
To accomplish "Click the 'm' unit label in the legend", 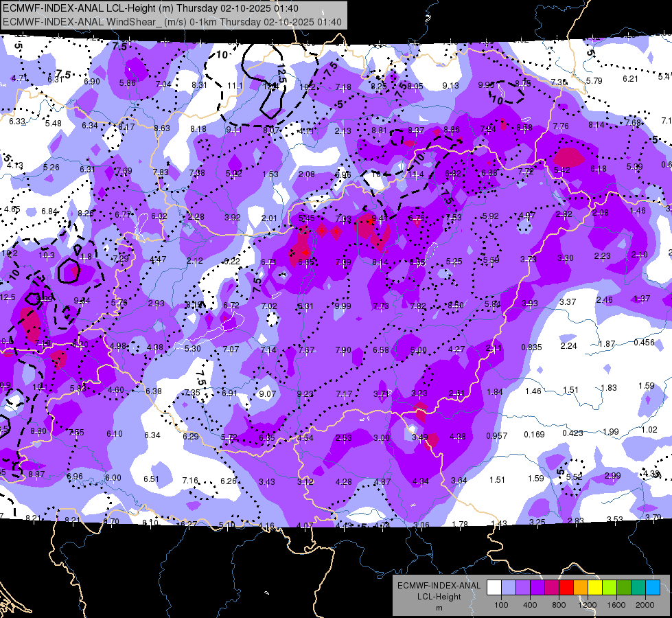I will pyautogui.click(x=439, y=608).
